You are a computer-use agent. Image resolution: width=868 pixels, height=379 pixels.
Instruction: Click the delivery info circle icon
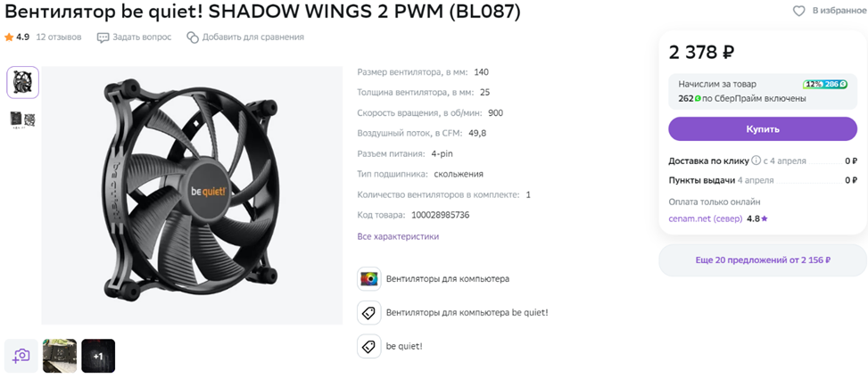click(x=756, y=161)
